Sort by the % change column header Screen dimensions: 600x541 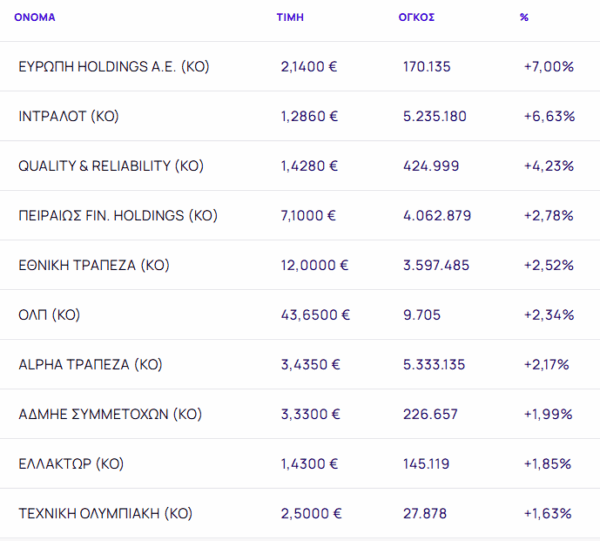524,18
